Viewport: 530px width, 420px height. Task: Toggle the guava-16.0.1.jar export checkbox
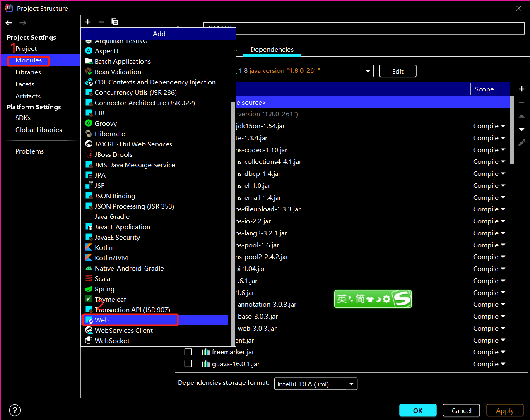(x=188, y=364)
